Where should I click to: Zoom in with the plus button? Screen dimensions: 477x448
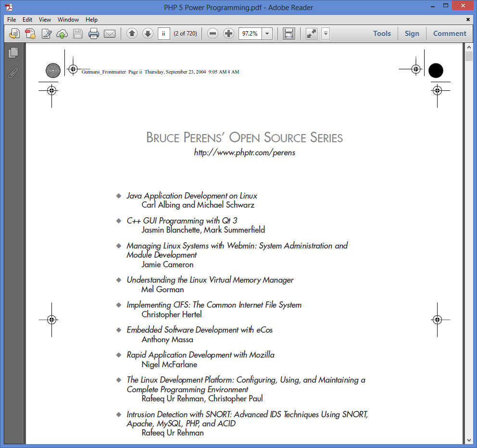point(228,34)
